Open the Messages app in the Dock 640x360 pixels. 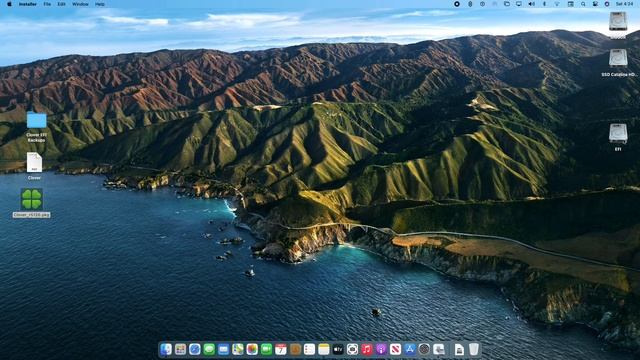tap(209, 349)
